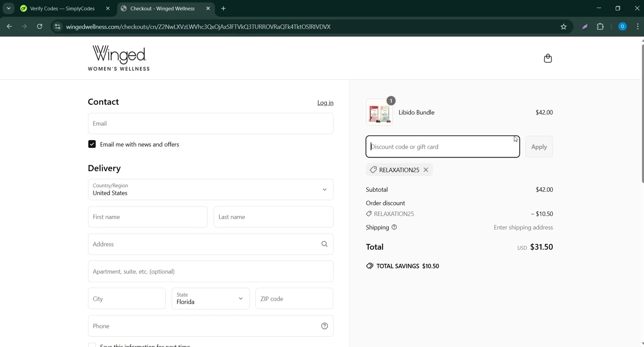Click the TOTAL SAVINGS tag icon
Image resolution: width=644 pixels, height=347 pixels.
click(x=370, y=266)
